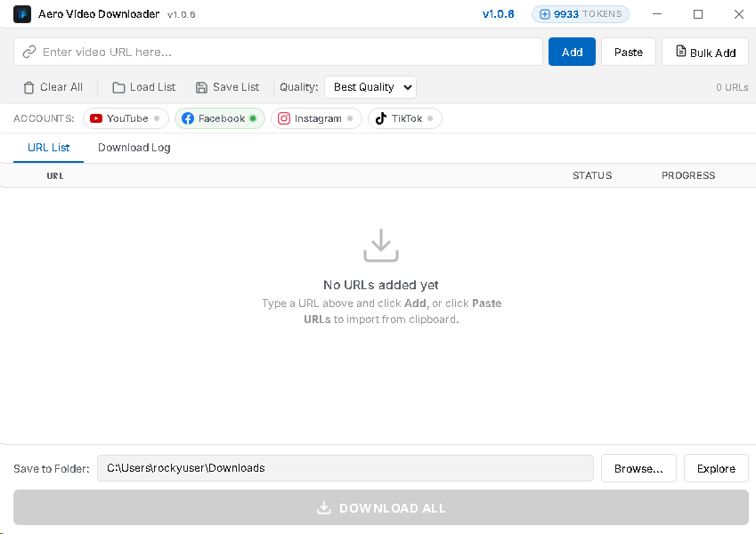756x534 pixels.
Task: Click the 'No URLs added yet' message
Action: [x=381, y=285]
